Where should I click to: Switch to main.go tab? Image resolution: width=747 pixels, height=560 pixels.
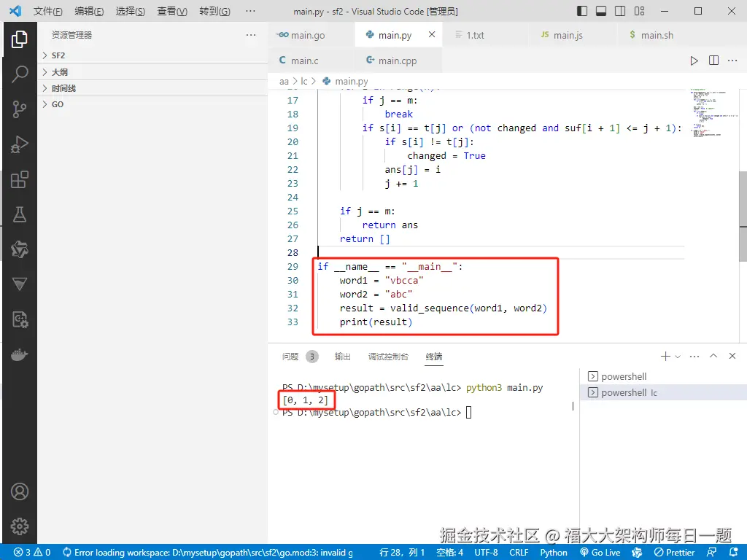pos(311,35)
